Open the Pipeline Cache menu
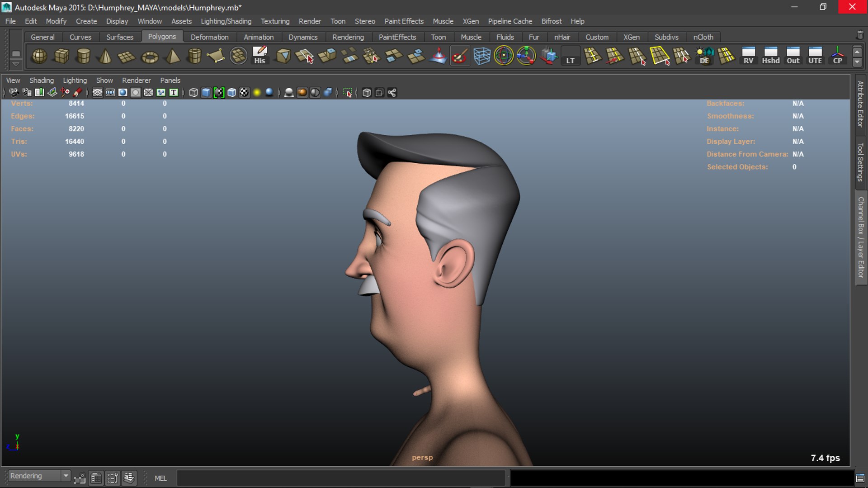This screenshot has width=868, height=488. pyautogui.click(x=510, y=21)
